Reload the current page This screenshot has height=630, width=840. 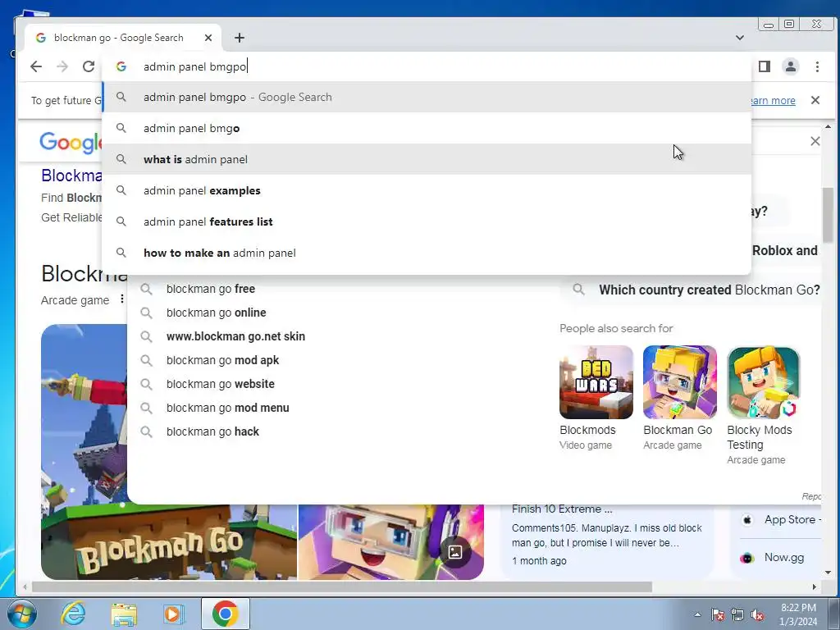pyautogui.click(x=89, y=66)
